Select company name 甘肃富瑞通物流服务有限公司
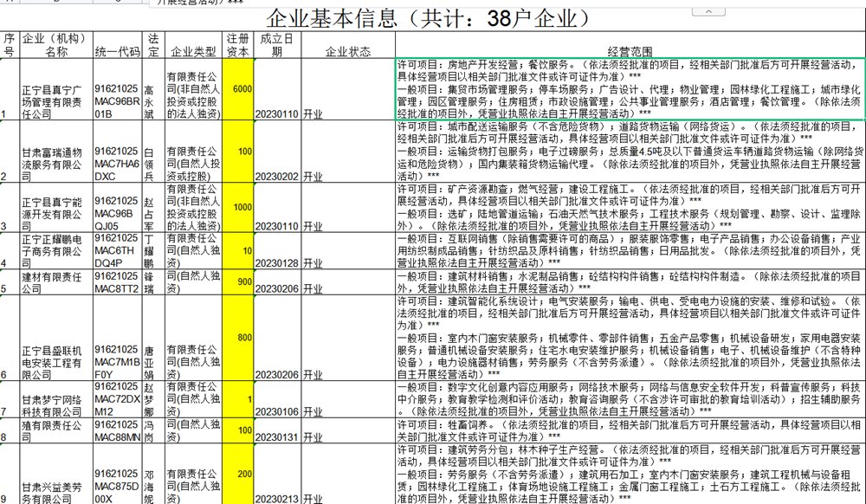866x504 pixels. pyautogui.click(x=55, y=164)
